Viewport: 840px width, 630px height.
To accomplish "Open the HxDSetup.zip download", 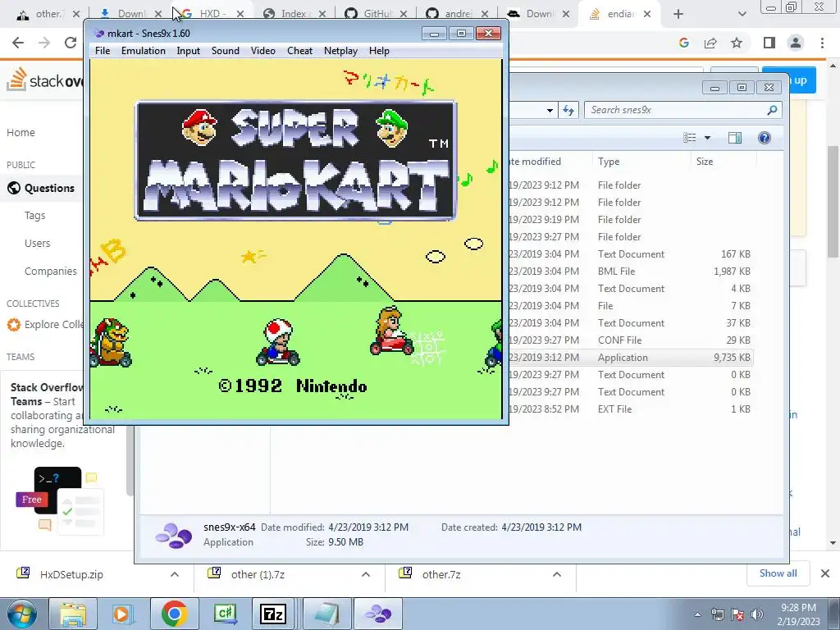I will (71, 574).
